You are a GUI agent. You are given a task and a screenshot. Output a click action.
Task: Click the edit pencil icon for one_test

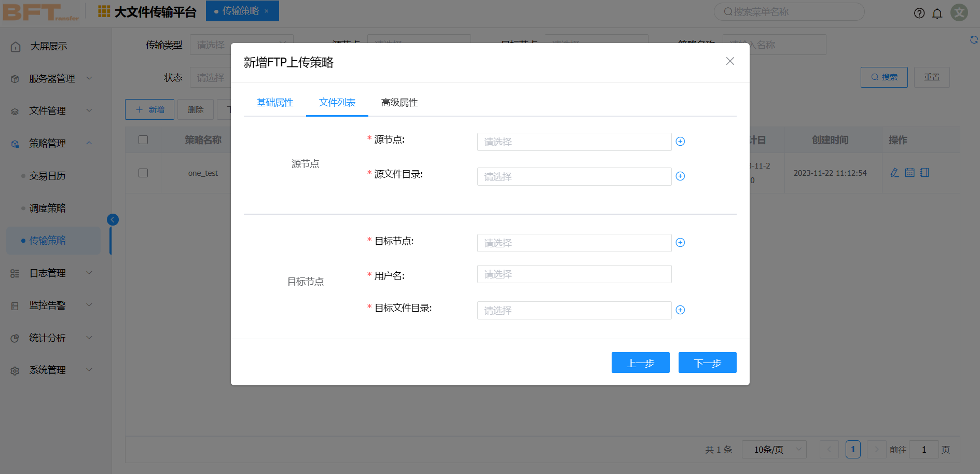coord(894,173)
